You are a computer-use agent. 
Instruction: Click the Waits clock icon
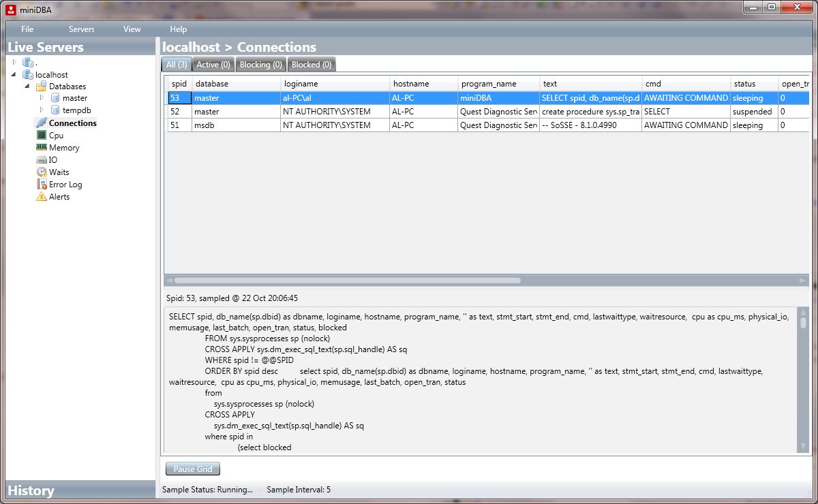(42, 172)
